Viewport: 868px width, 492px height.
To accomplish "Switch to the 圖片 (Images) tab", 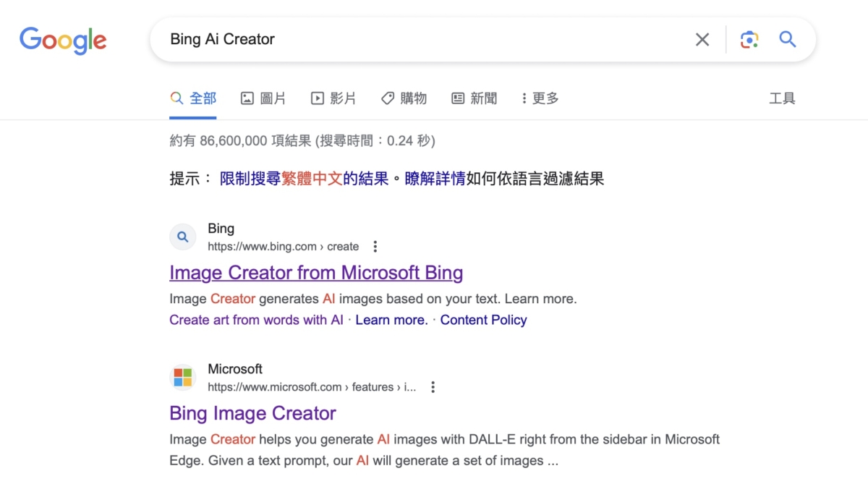I will tap(263, 98).
